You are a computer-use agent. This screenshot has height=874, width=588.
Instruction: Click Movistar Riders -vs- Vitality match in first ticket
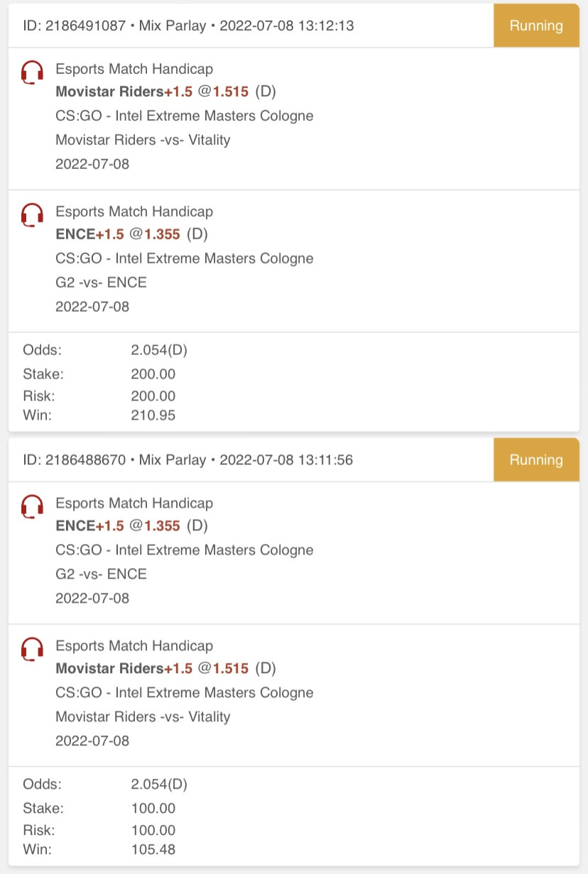pyautogui.click(x=143, y=140)
